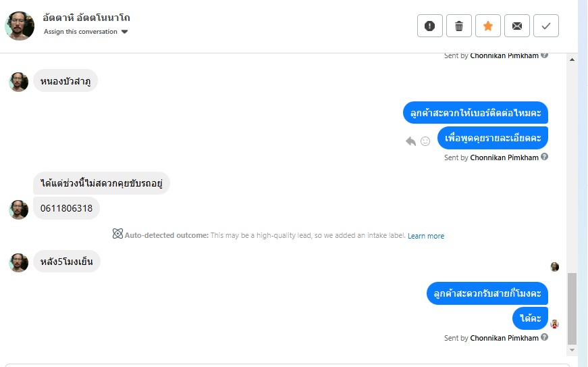Click the Auto-detected outcome atom icon
The image size is (588, 367).
117,235
